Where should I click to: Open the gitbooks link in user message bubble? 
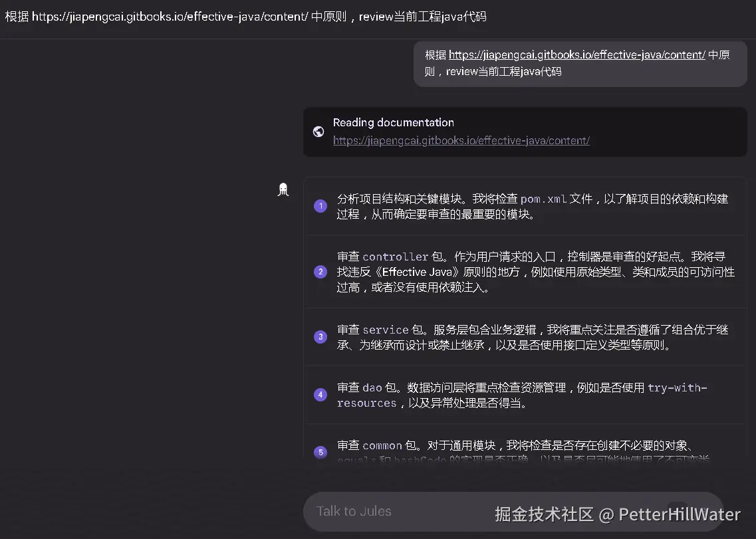(x=576, y=55)
